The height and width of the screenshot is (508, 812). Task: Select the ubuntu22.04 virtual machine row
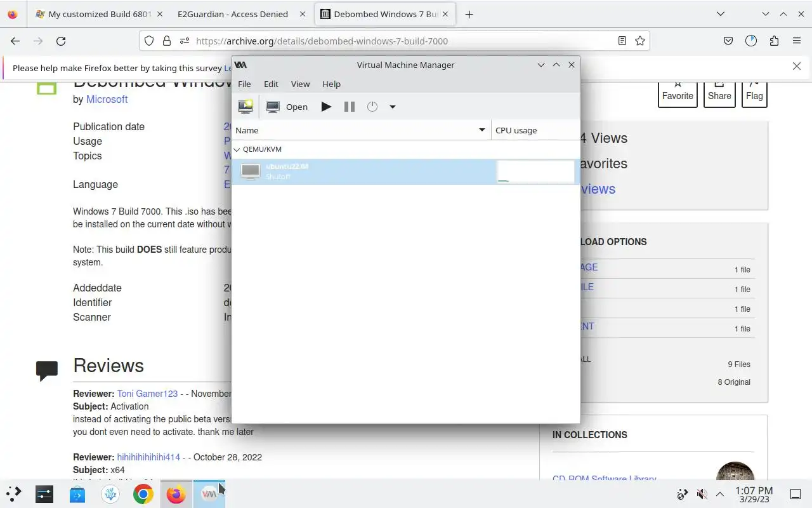pyautogui.click(x=405, y=171)
